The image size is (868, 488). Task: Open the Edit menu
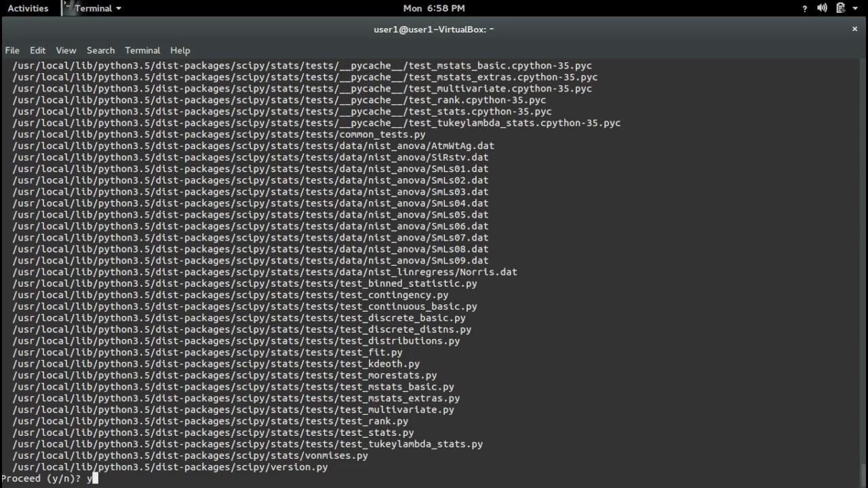click(x=37, y=50)
